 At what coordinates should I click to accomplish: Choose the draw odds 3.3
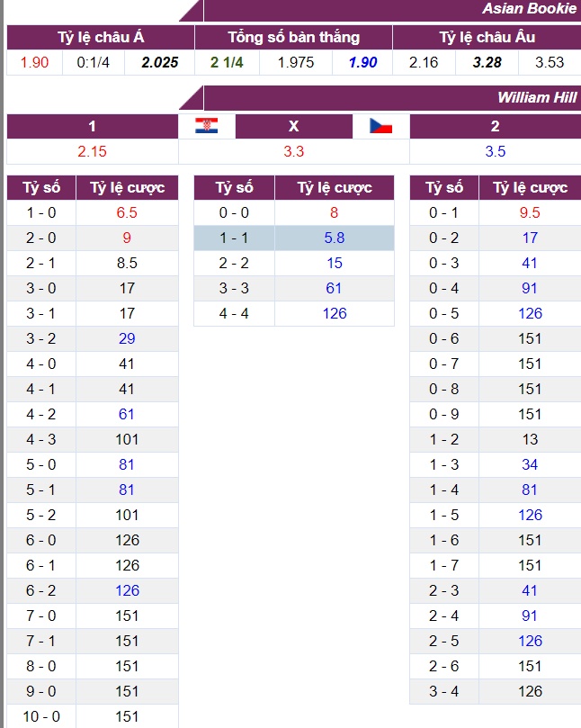[293, 151]
